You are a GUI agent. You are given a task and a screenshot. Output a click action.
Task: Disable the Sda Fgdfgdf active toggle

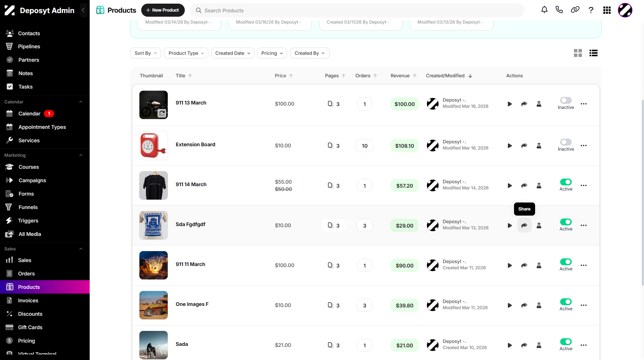click(x=566, y=222)
